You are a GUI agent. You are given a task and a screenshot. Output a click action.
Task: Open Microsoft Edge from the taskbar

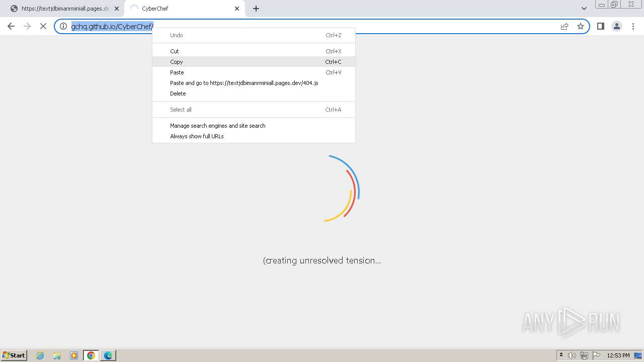tap(108, 355)
